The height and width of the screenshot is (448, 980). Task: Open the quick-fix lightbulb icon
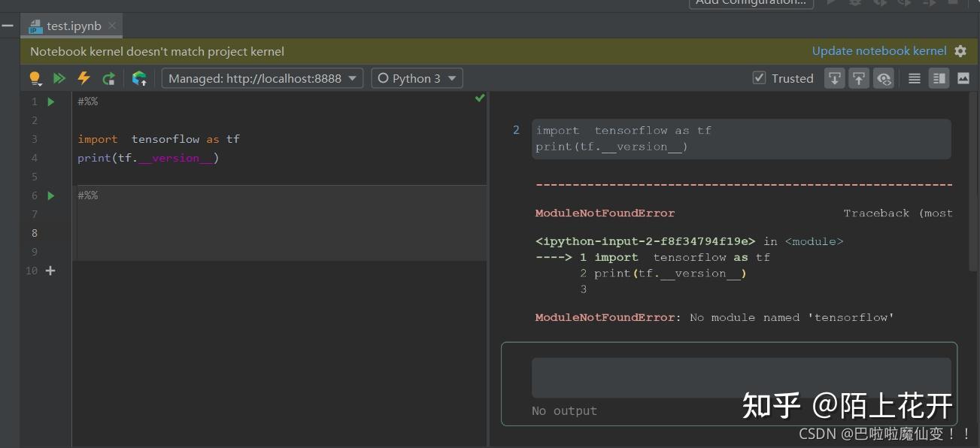click(x=35, y=77)
